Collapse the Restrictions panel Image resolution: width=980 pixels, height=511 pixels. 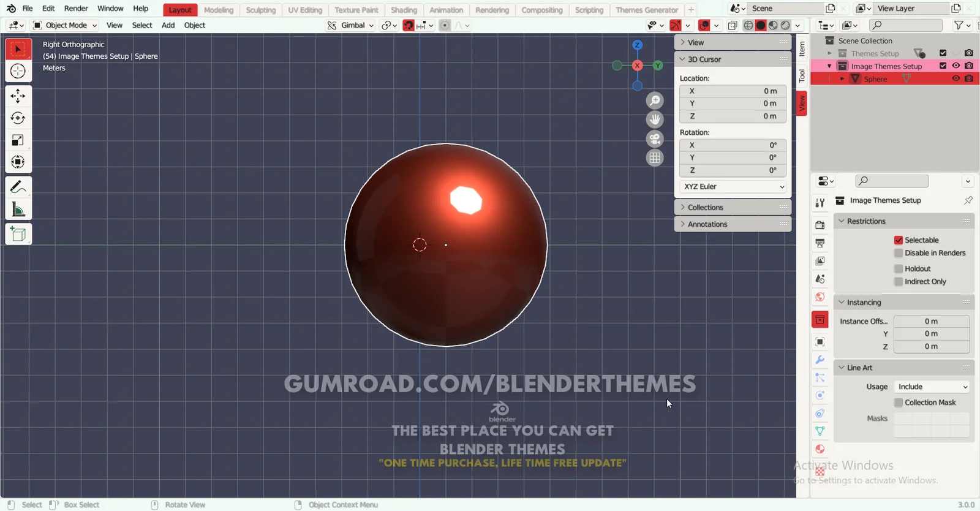pyautogui.click(x=904, y=221)
